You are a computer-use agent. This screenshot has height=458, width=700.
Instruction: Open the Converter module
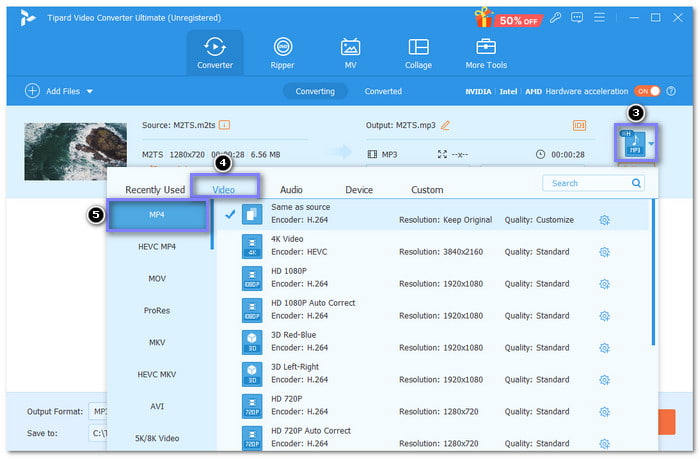click(215, 53)
